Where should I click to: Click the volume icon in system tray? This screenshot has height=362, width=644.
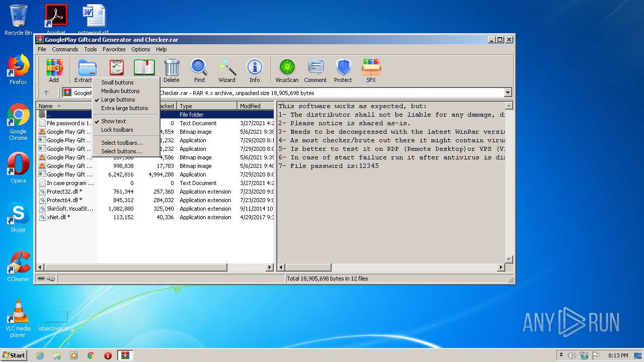click(x=572, y=355)
